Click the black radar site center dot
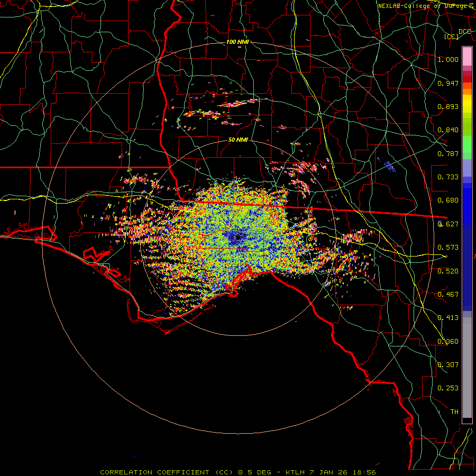This screenshot has height=476, width=476. point(239,237)
